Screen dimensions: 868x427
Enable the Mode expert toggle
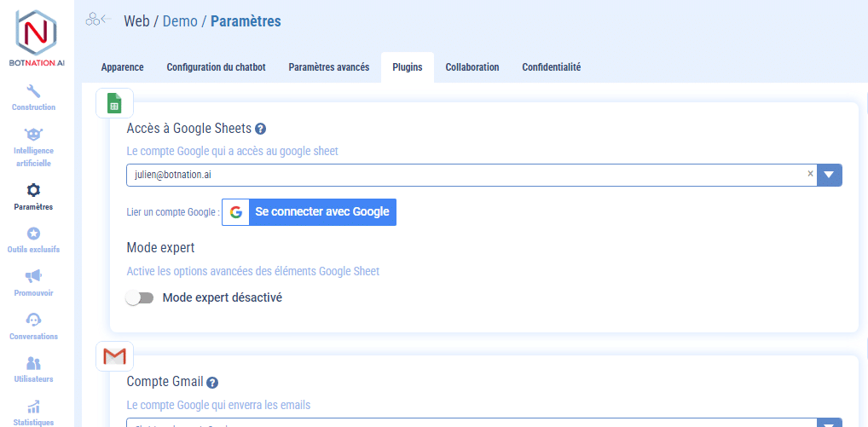coord(139,298)
